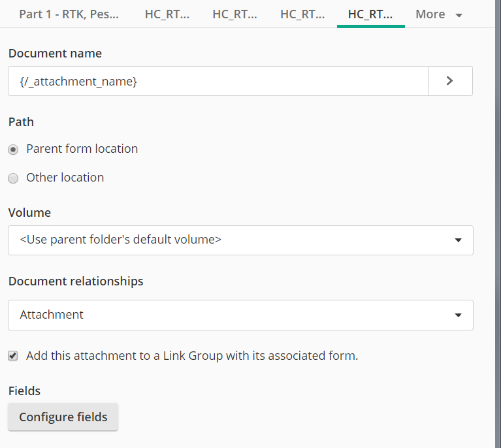Expand the Use parent folder's default volume dropdown
The height and width of the screenshot is (448, 501).
pos(240,240)
